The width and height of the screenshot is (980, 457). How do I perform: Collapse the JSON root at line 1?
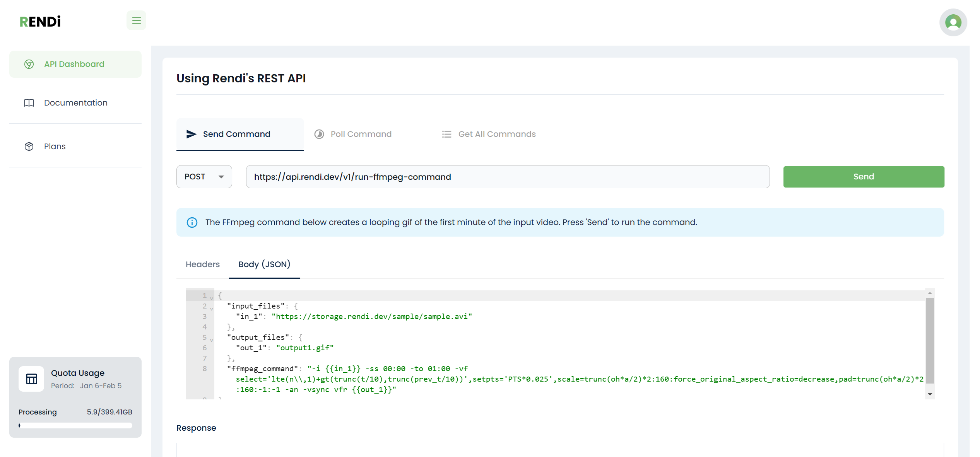[x=212, y=298]
